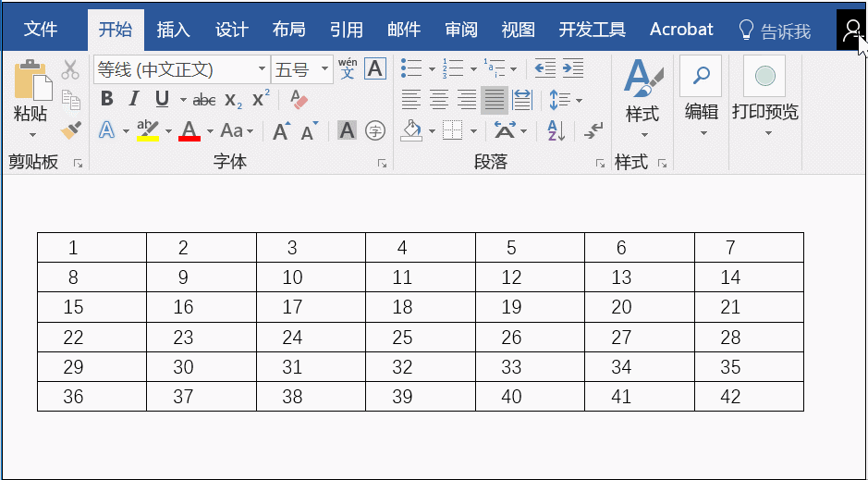Open the 字体 font dialog launcher
Image resolution: width=868 pixels, height=480 pixels.
point(382,164)
